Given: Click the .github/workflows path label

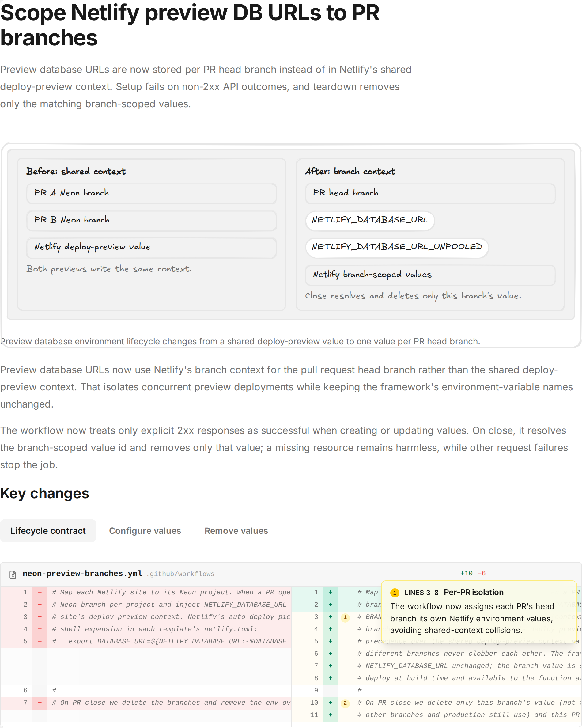Looking at the screenshot, I should (x=180, y=574).
